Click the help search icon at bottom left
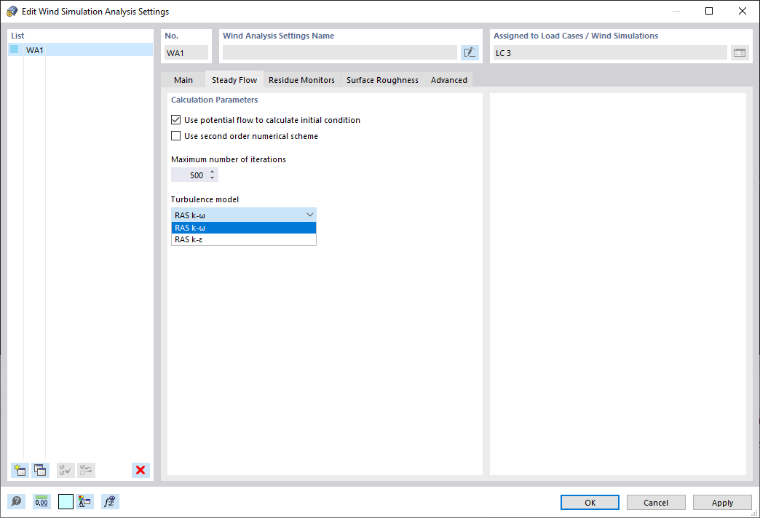Viewport: 760px width, 518px height. 16,502
